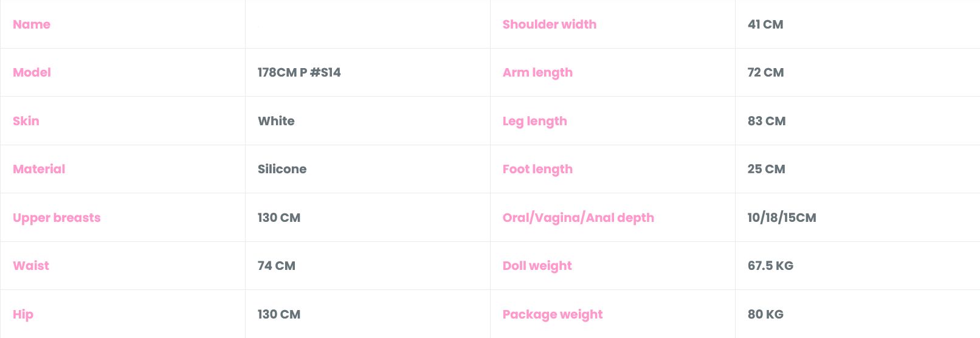Select the Material label

(x=39, y=169)
